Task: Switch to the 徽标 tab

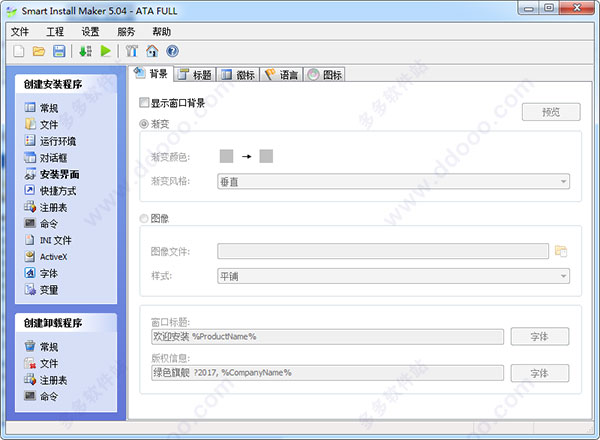Action: pos(238,75)
